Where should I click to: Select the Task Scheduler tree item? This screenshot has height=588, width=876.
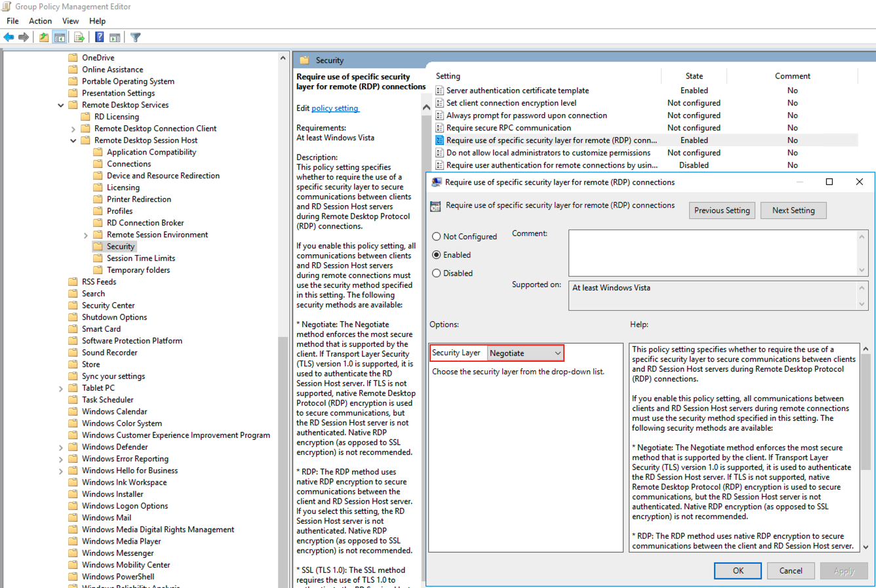coord(108,400)
